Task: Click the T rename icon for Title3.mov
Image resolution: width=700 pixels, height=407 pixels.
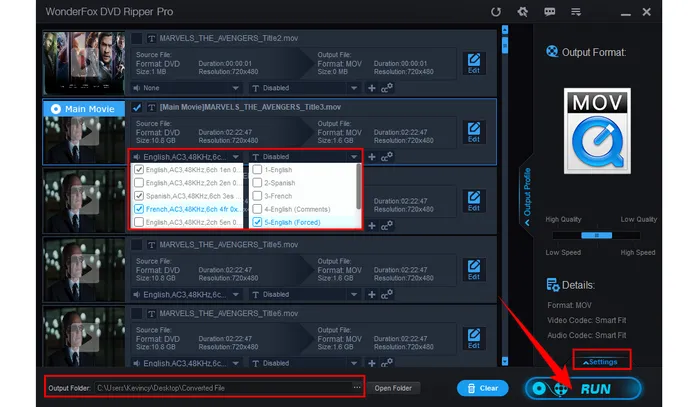Action: tap(151, 107)
